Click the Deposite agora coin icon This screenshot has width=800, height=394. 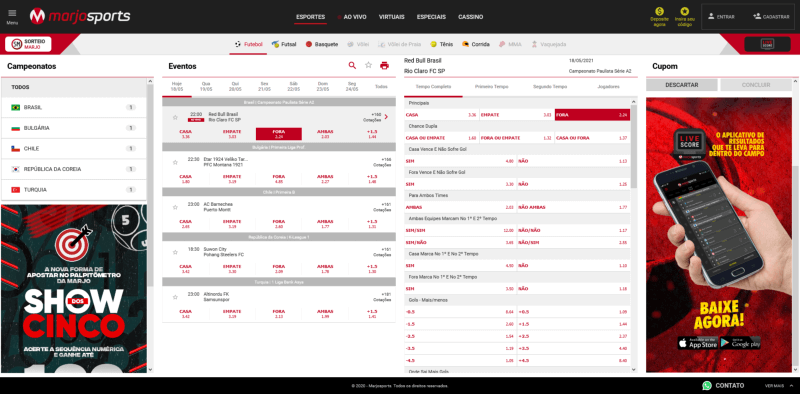coord(659,11)
